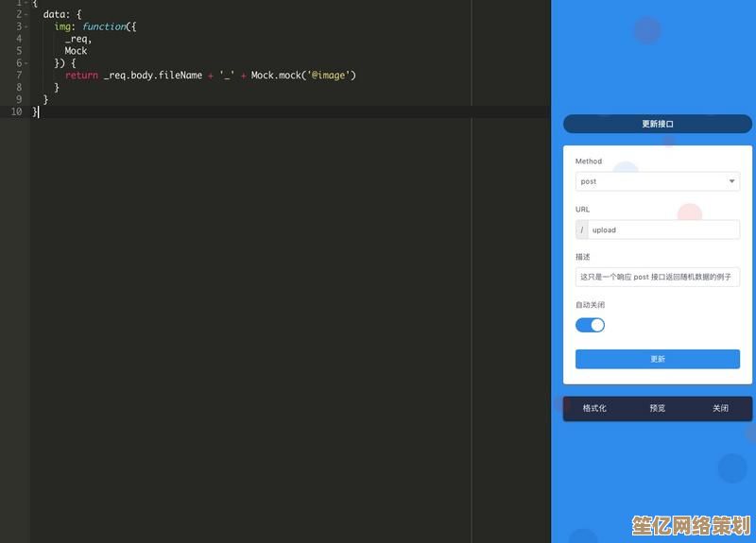Click line number 7 in the gutter
This screenshot has height=543, width=756.
pyautogui.click(x=19, y=76)
